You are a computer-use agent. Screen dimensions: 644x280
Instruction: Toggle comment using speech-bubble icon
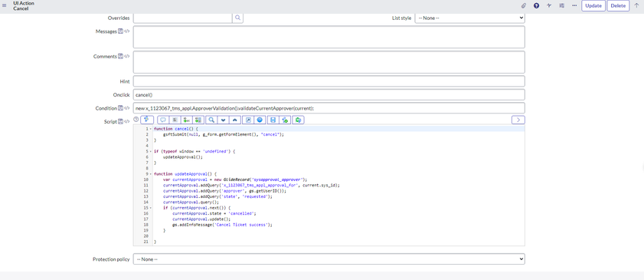click(163, 120)
